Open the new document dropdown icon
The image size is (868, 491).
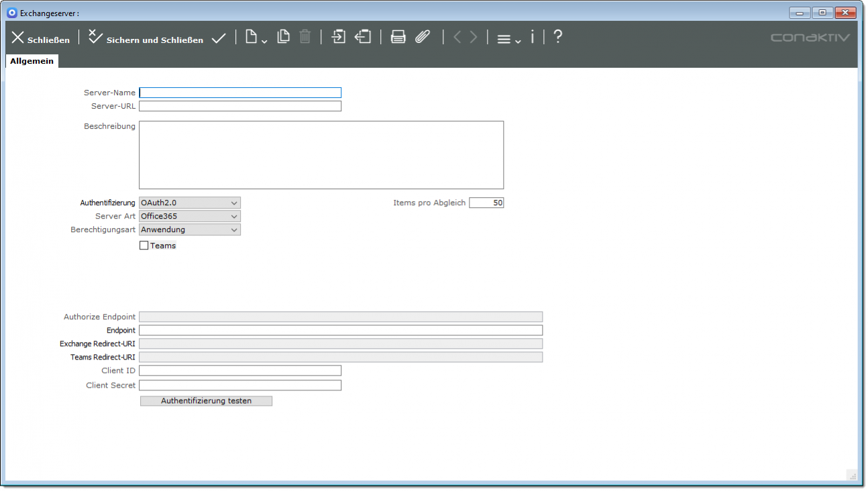click(x=256, y=38)
